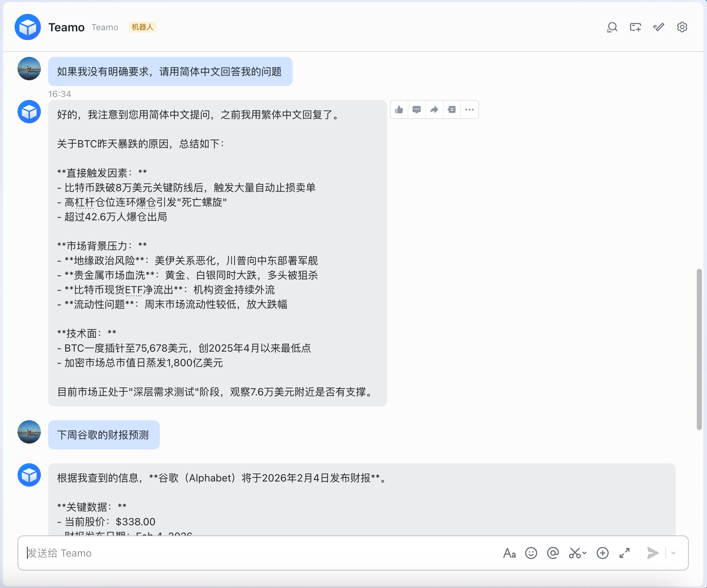Click the create group chat icon

pos(635,27)
